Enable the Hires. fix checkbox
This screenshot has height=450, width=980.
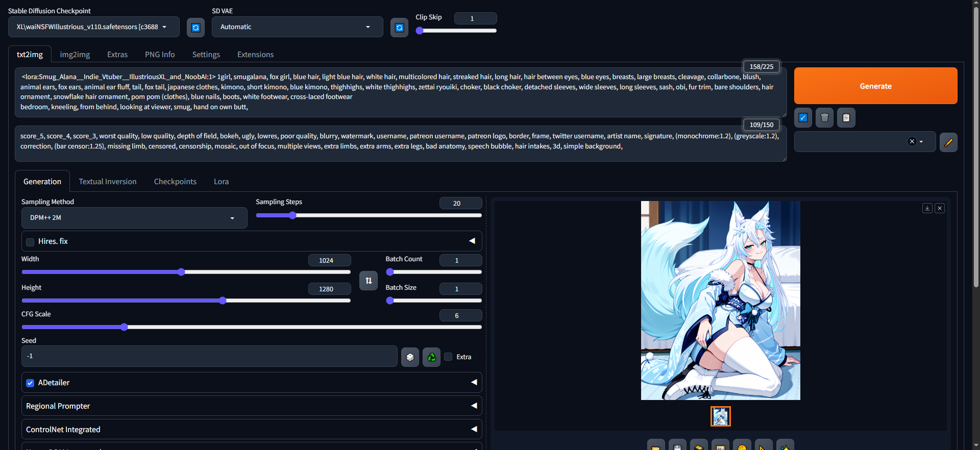click(30, 242)
